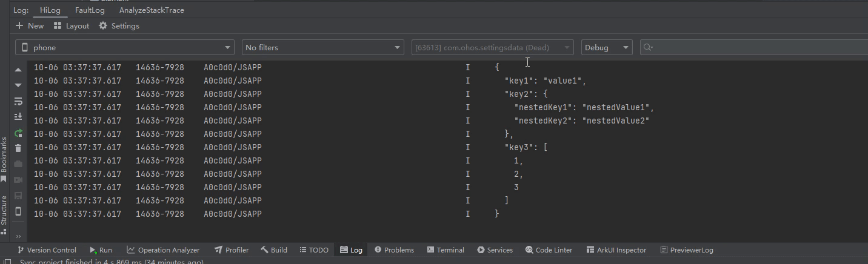This screenshot has height=264, width=868.
Task: Expand more sidebar actions chevrons
Action: click(18, 236)
